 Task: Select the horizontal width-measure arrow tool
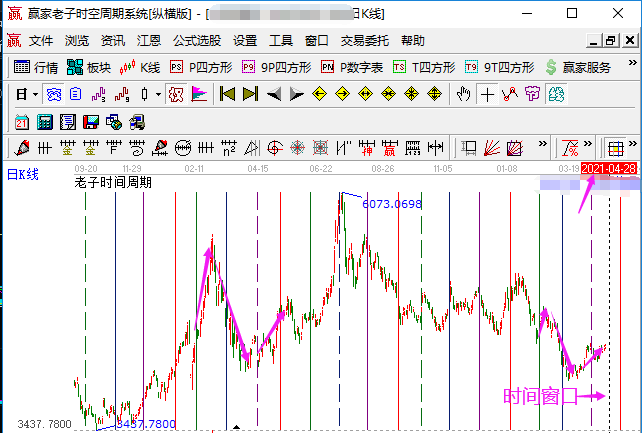[435, 148]
